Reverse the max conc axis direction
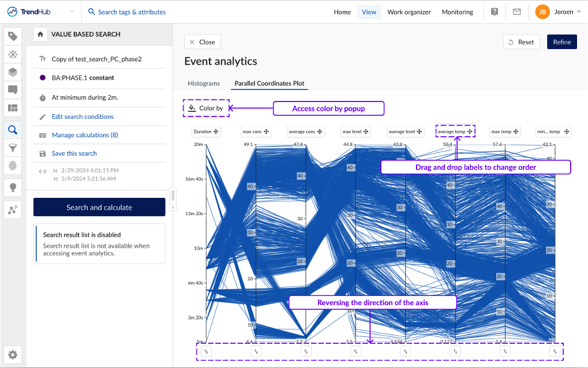Screen dimensions: 588x368 pyautogui.click(x=257, y=351)
